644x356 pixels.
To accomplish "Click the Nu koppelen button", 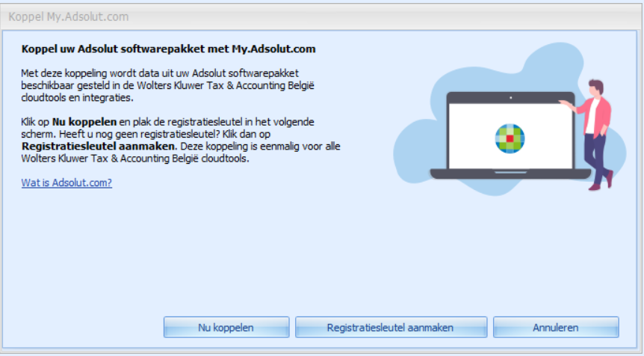I will (226, 328).
